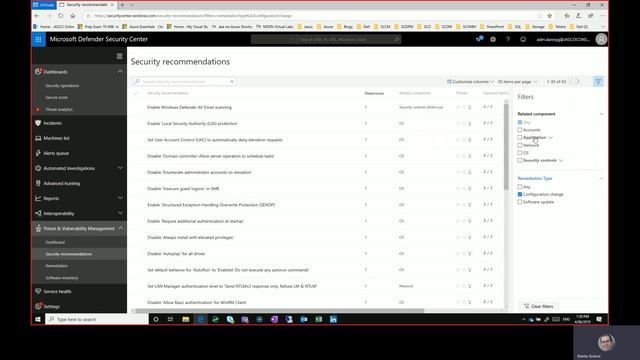640x360 pixels.
Task: Collapse the sidebar using hamburger icon
Action: [120, 56]
